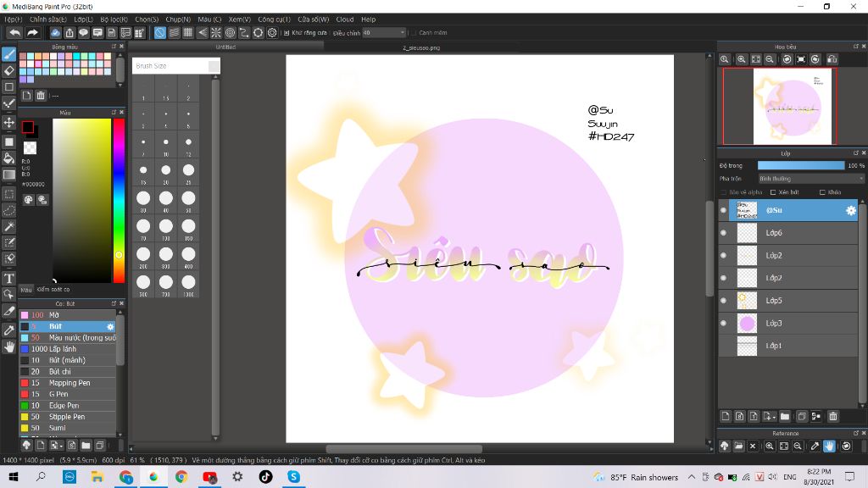The width and height of the screenshot is (868, 488).
Task: Turn off snap with the Snap Off icon
Action: tap(159, 33)
